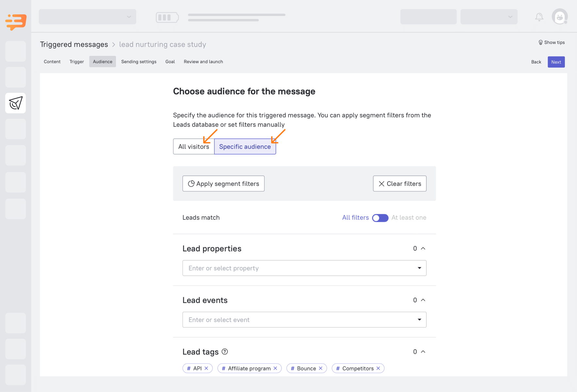
Task: Open the profile avatar menu
Action: click(x=560, y=17)
